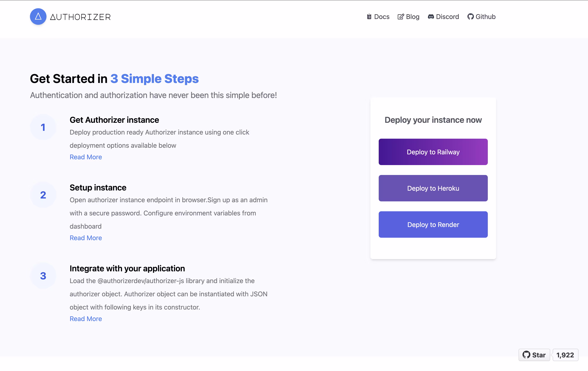Click the Docs clipboard icon
This screenshot has height=371, width=588.
pos(369,17)
